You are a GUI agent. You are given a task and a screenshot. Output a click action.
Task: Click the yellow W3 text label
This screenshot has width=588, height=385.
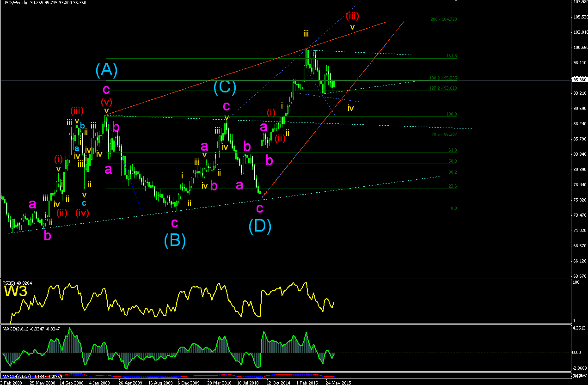click(x=15, y=291)
